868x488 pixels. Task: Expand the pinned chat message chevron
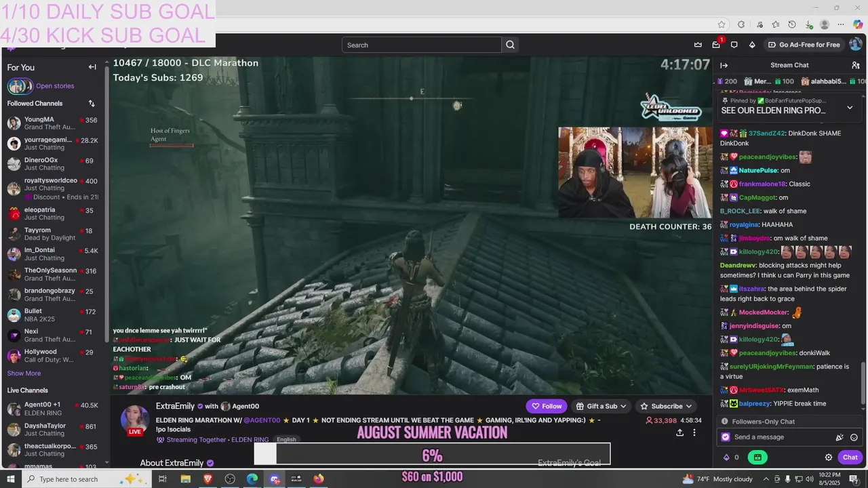[x=850, y=108]
